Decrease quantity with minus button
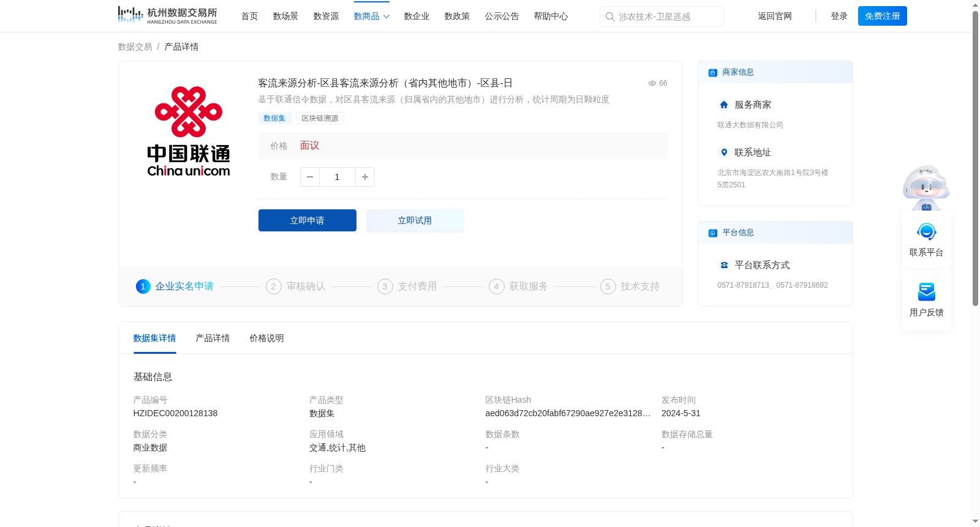 point(310,177)
